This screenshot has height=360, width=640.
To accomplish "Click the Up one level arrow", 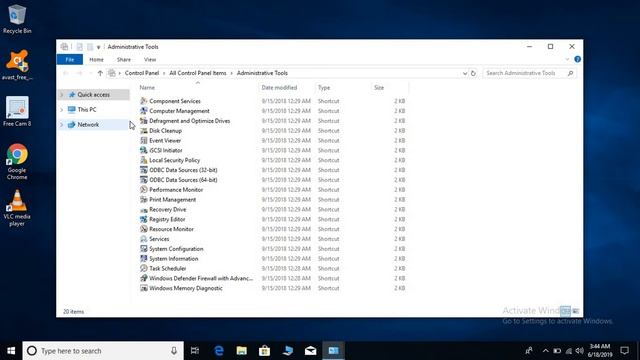I will point(100,73).
